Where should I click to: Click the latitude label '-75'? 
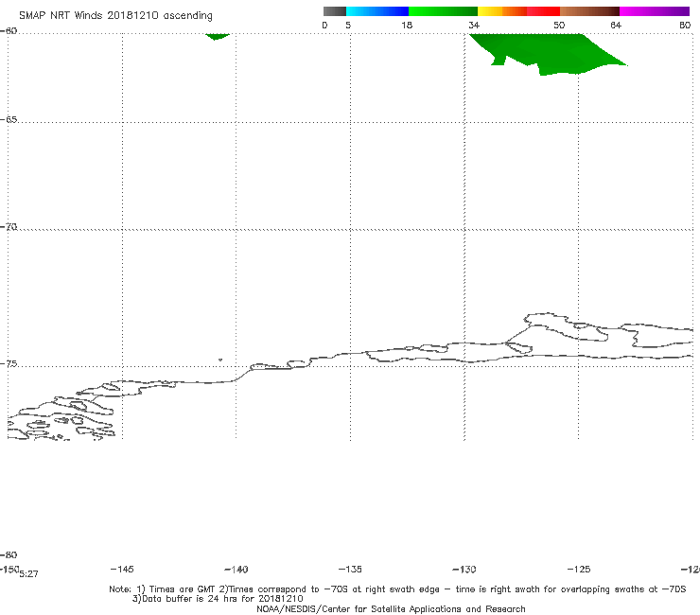(x=9, y=364)
